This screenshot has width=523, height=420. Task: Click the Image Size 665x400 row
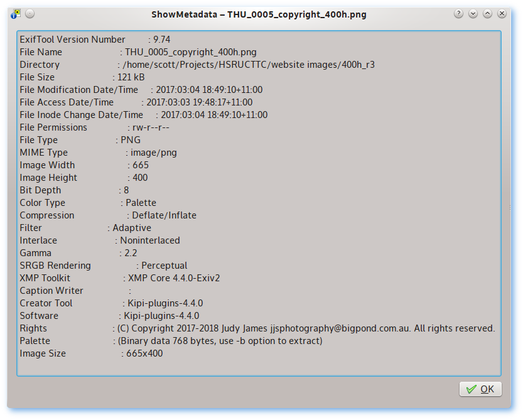(x=91, y=353)
